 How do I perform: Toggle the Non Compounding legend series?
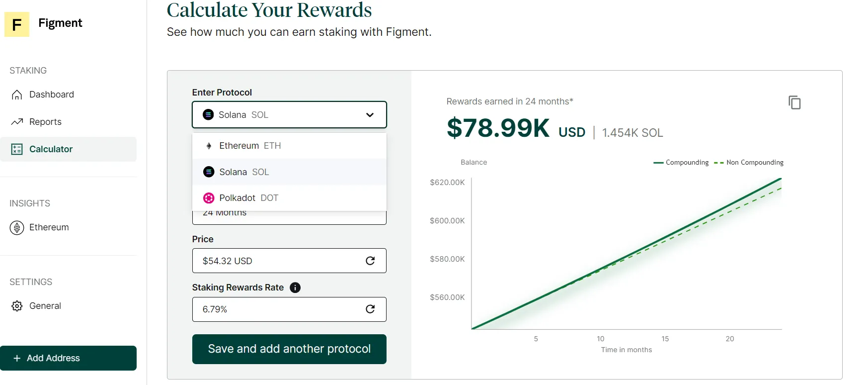[749, 163]
